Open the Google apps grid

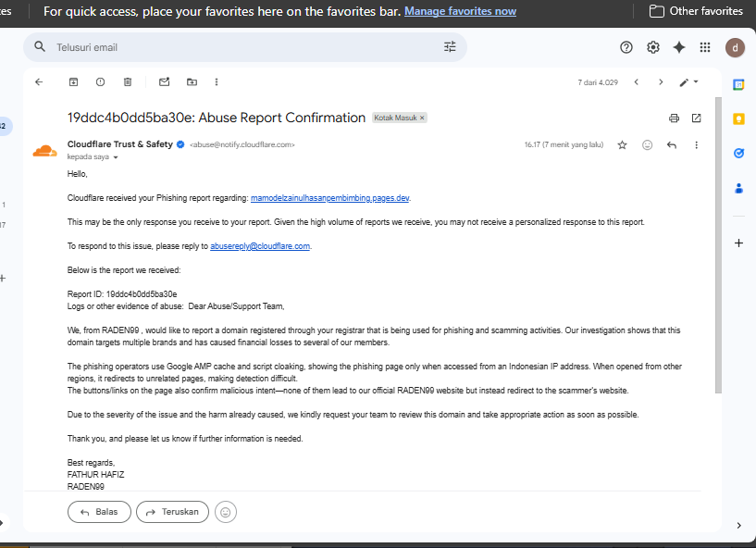coord(705,47)
